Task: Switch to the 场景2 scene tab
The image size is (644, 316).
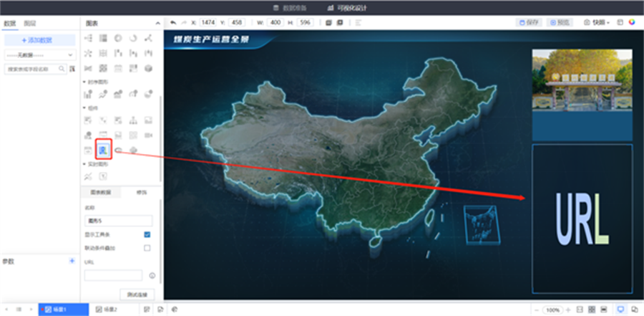Action: [107, 309]
